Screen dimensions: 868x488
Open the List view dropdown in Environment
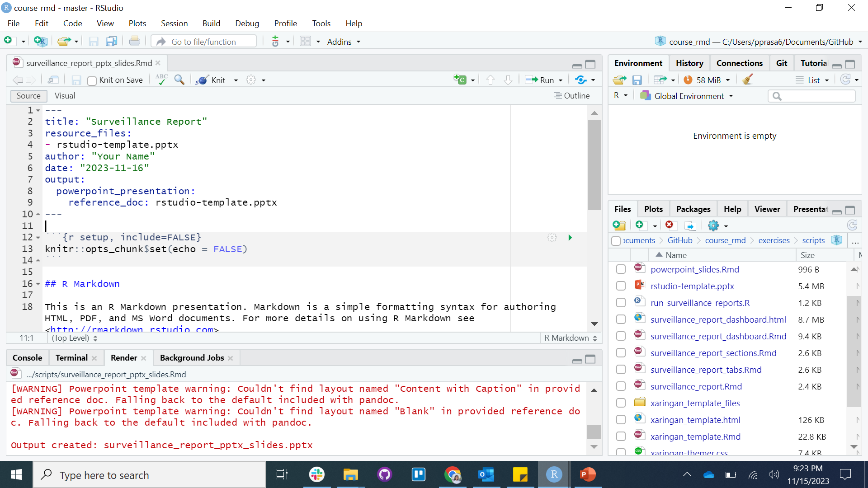[812, 80]
